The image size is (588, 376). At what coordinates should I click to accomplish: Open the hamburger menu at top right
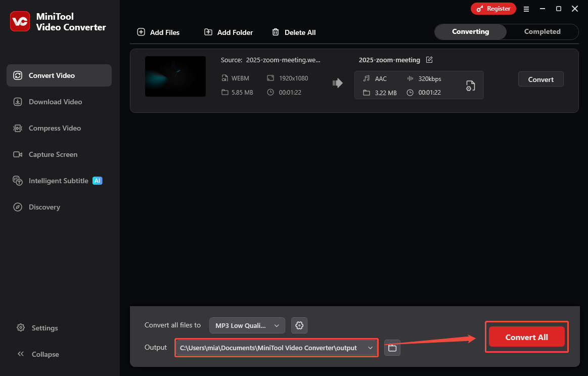[x=526, y=9]
